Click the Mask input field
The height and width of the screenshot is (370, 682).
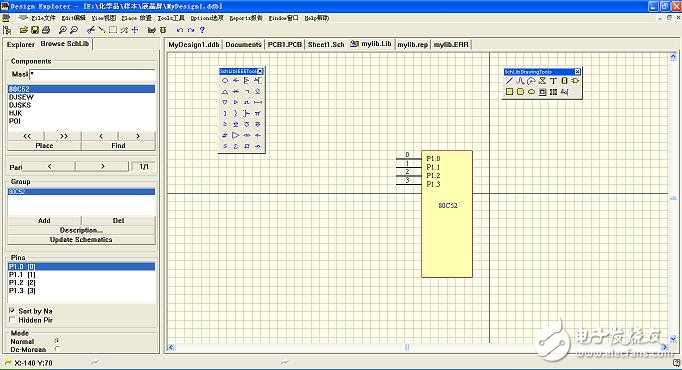pos(92,74)
